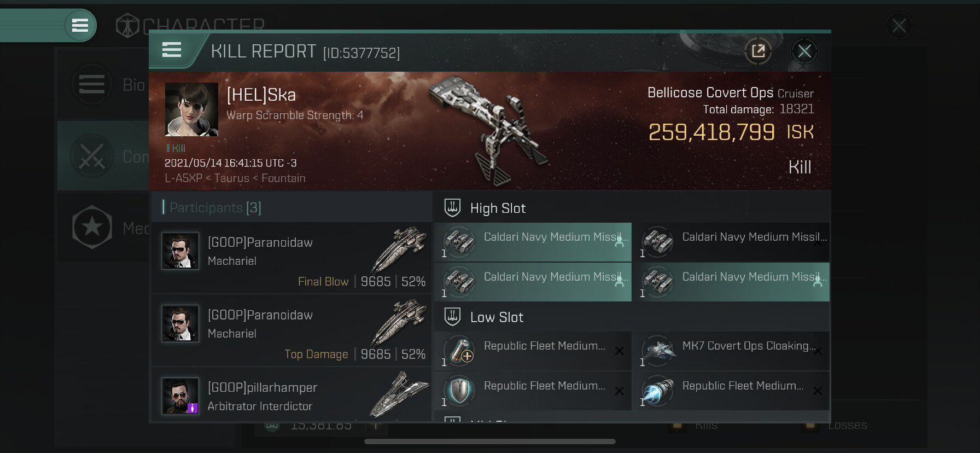Select first Caldari Navy Medium Missile launcher
The height and width of the screenshot is (453, 980).
[x=533, y=242]
